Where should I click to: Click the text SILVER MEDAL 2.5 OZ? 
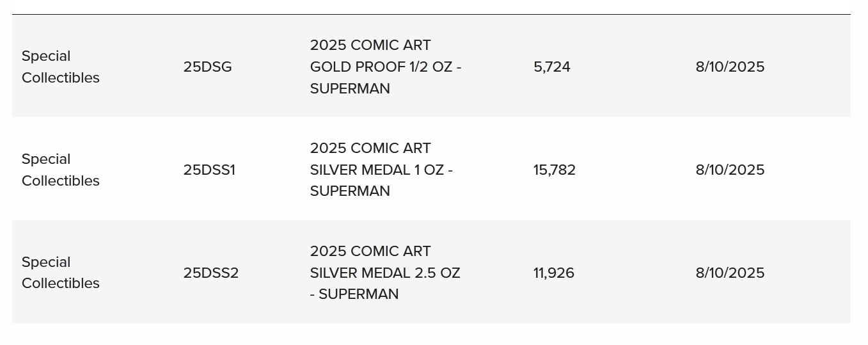pos(385,273)
